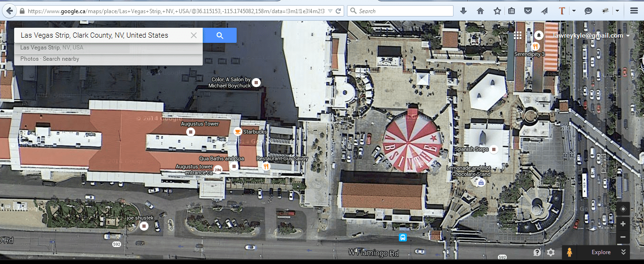The image size is (644, 264).
Task: Click the blue search magnifier button
Action: 220,35
